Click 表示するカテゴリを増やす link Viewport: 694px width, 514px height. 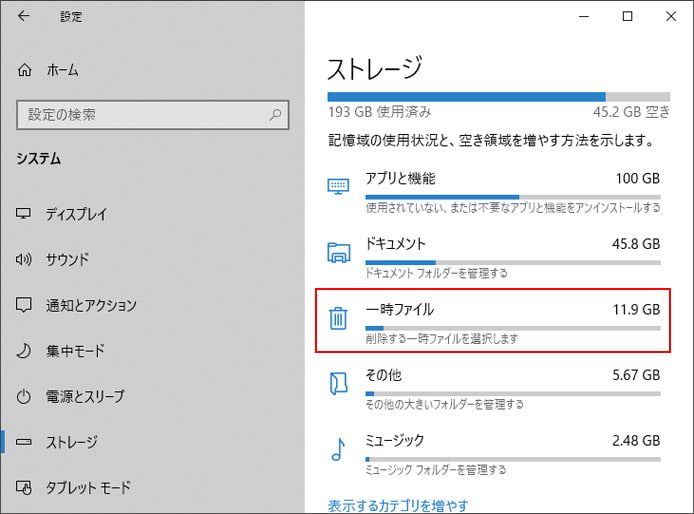[x=398, y=505]
